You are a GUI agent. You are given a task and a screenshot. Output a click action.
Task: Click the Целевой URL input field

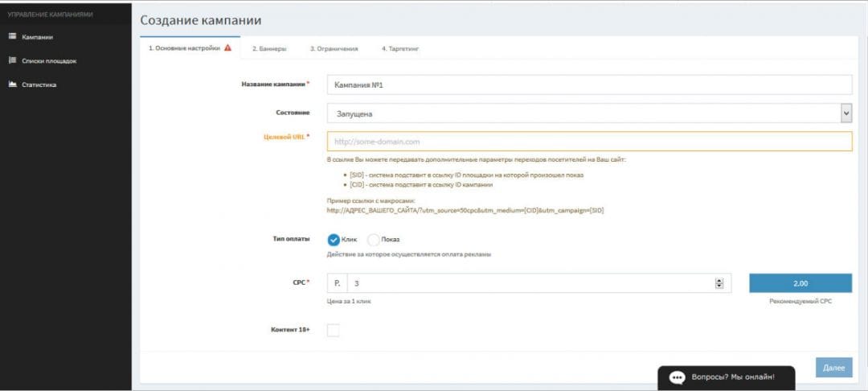590,142
